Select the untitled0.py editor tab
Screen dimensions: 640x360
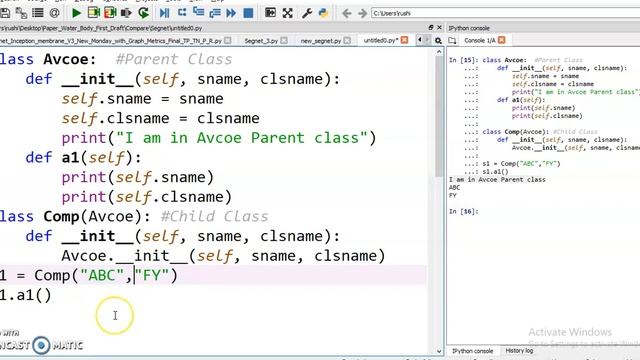(x=381, y=40)
